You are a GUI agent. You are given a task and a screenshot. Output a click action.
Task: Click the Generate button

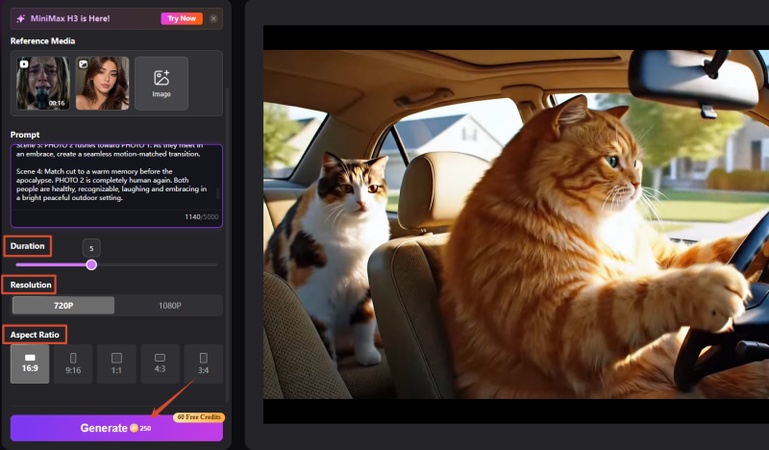(x=116, y=428)
